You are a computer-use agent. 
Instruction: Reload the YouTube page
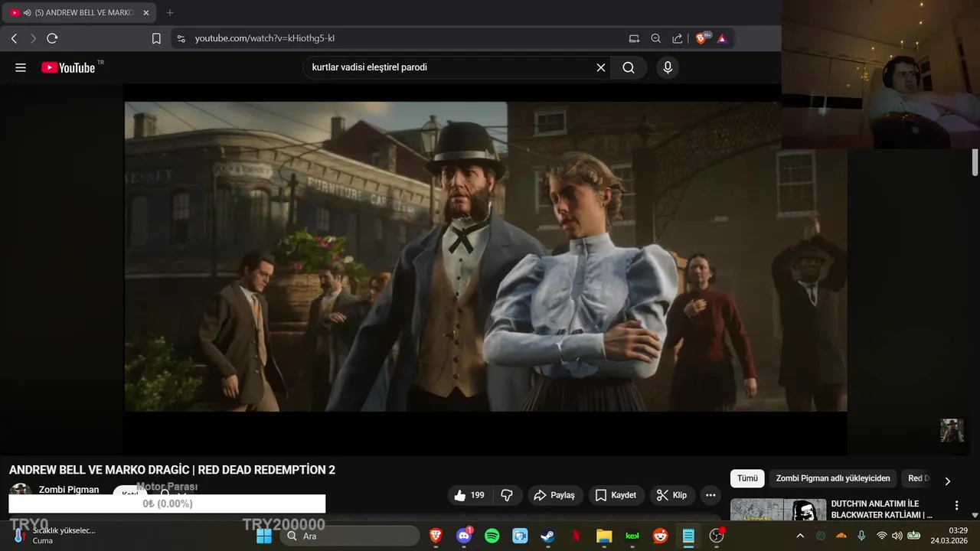coord(52,38)
